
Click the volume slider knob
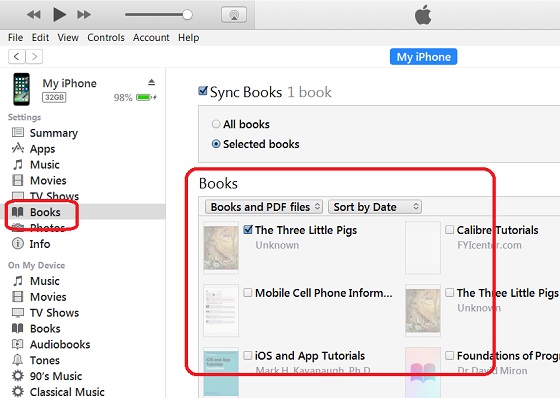point(187,15)
